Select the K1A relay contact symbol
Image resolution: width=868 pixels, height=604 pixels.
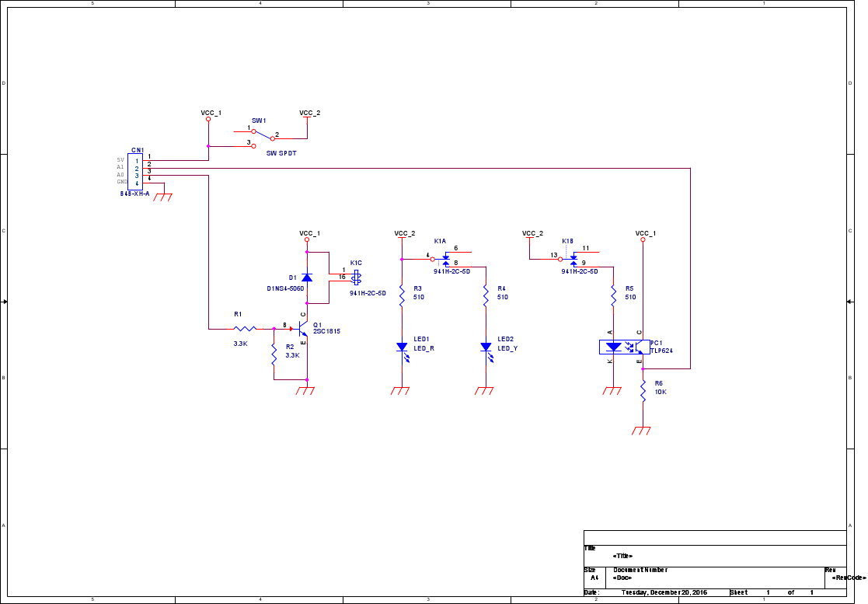446,258
